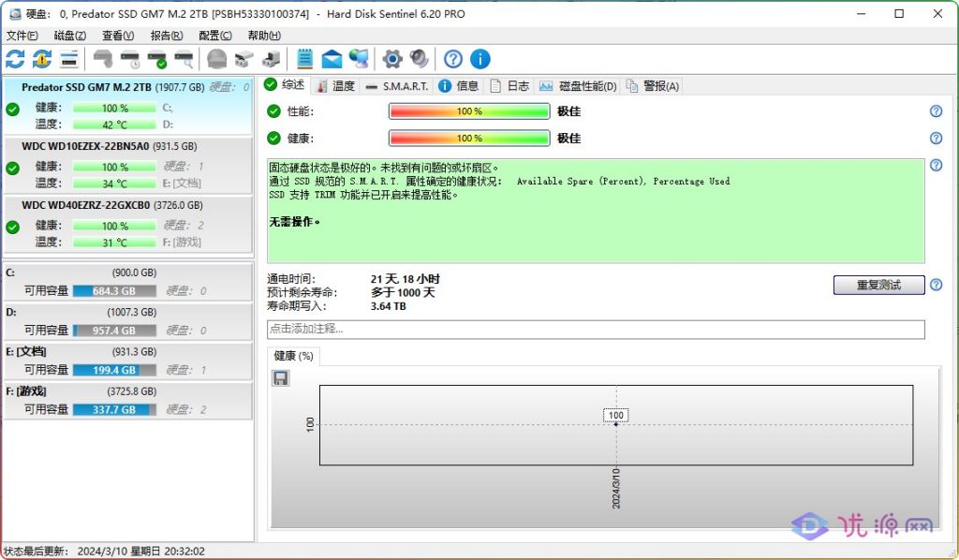
Task: Click the speaker sound alert icon
Action: 419,59
